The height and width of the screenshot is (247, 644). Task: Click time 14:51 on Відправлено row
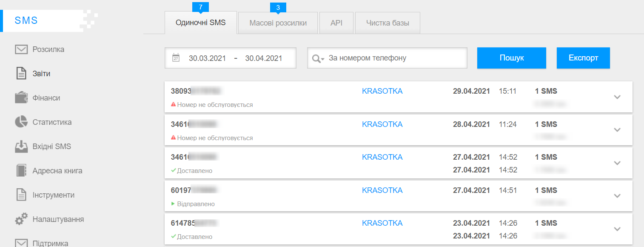tap(508, 190)
